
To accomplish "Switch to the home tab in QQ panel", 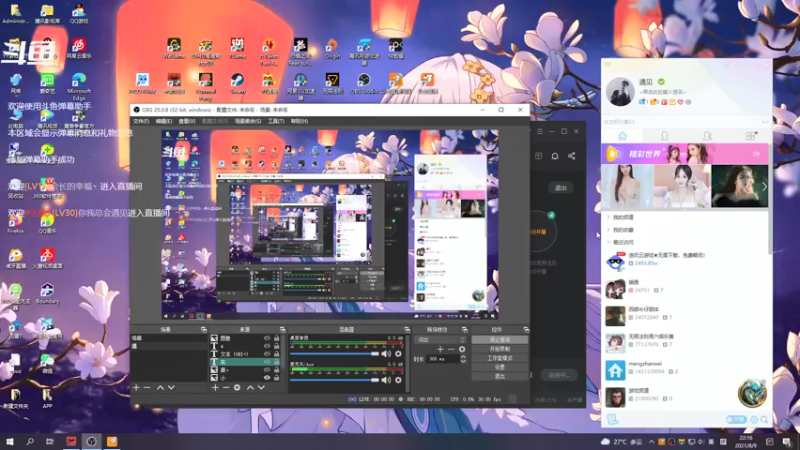I will pyautogui.click(x=622, y=136).
